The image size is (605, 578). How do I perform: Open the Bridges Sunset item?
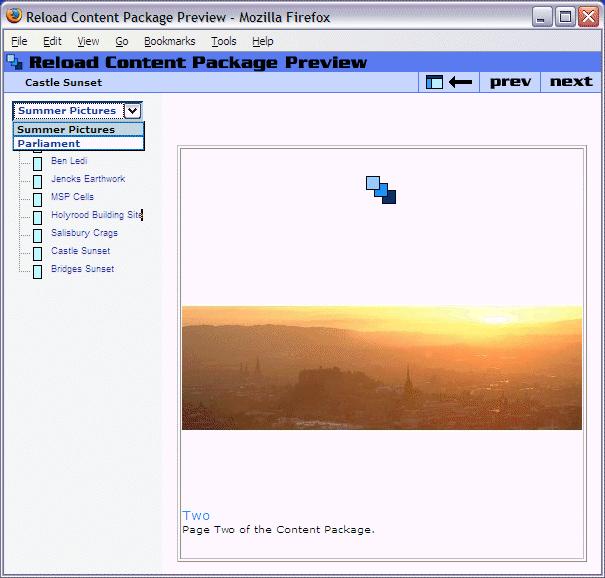click(83, 269)
